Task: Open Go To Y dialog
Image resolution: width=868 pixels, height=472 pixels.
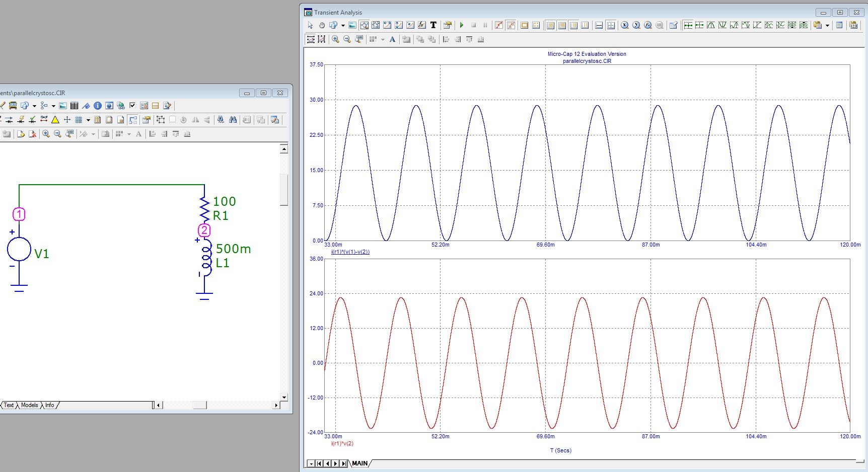Action: [x=636, y=25]
